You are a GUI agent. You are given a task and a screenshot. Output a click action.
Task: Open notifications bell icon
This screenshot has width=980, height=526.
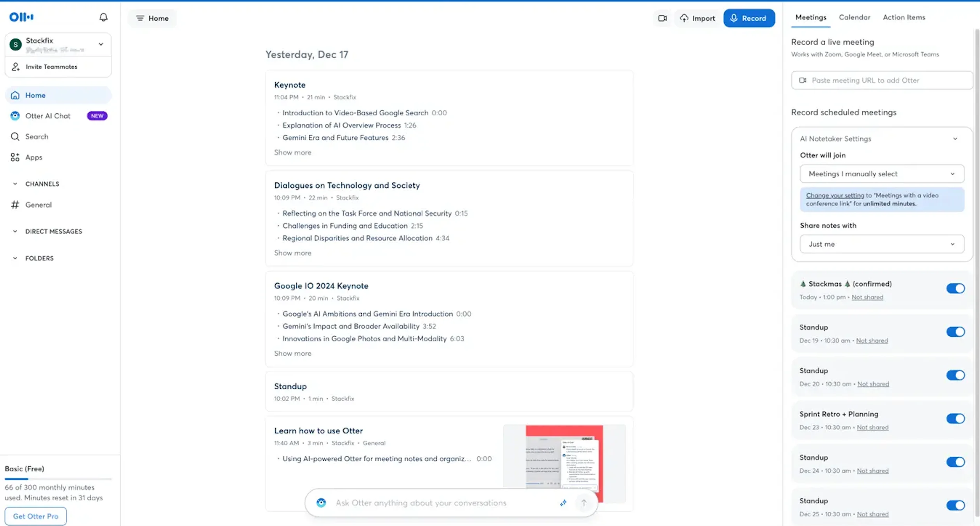(103, 17)
